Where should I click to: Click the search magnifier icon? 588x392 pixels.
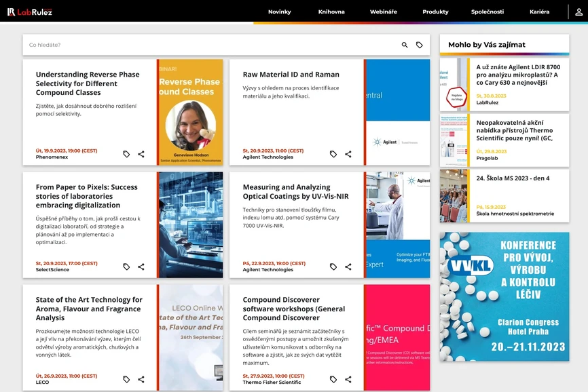pos(405,45)
